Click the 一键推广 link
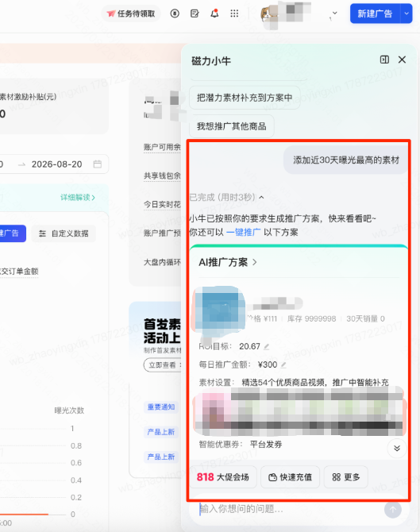 point(243,233)
